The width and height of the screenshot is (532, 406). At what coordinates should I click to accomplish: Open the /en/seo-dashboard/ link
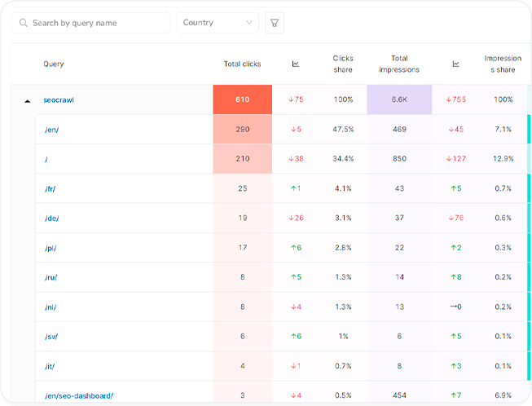[x=79, y=395]
